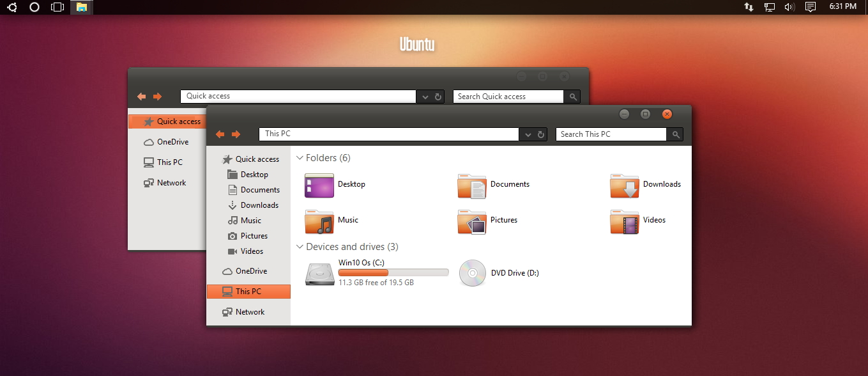Open the volume speaker tray icon
The height and width of the screenshot is (376, 868).
[789, 7]
